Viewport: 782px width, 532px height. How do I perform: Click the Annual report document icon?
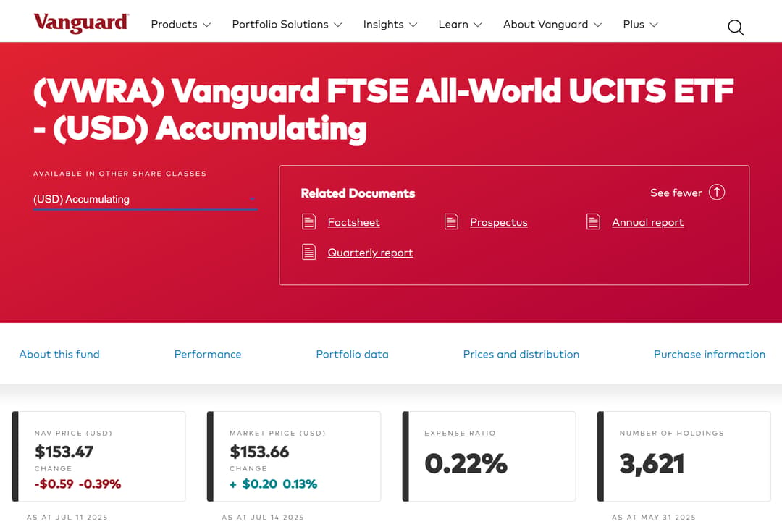pyautogui.click(x=593, y=222)
